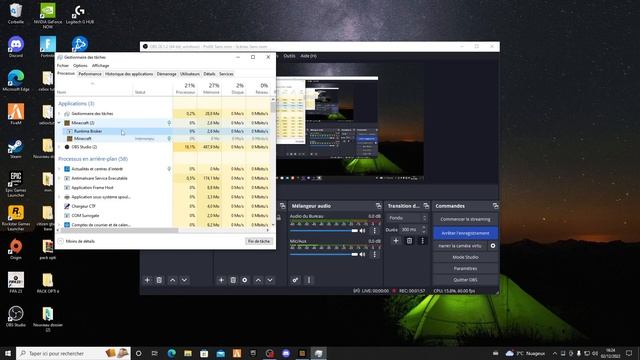Image resolution: width=640 pixels, height=360 pixels.
Task: Open audio mixer menu beside gear
Action: pos(309,280)
